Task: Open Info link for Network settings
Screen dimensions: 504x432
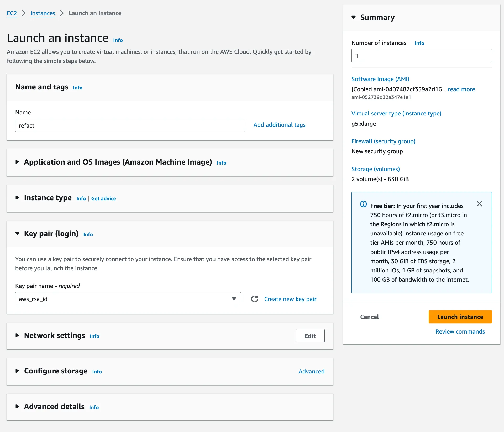Action: pyautogui.click(x=94, y=336)
